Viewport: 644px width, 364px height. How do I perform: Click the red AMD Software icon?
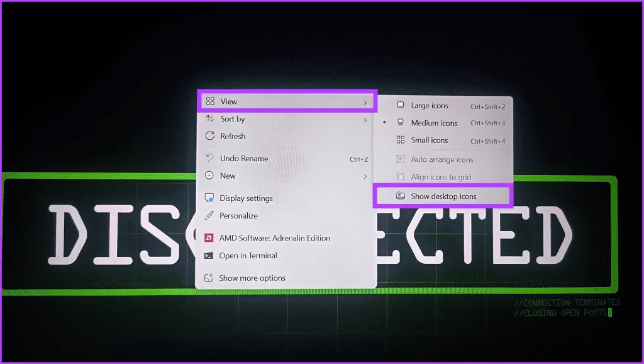(209, 238)
